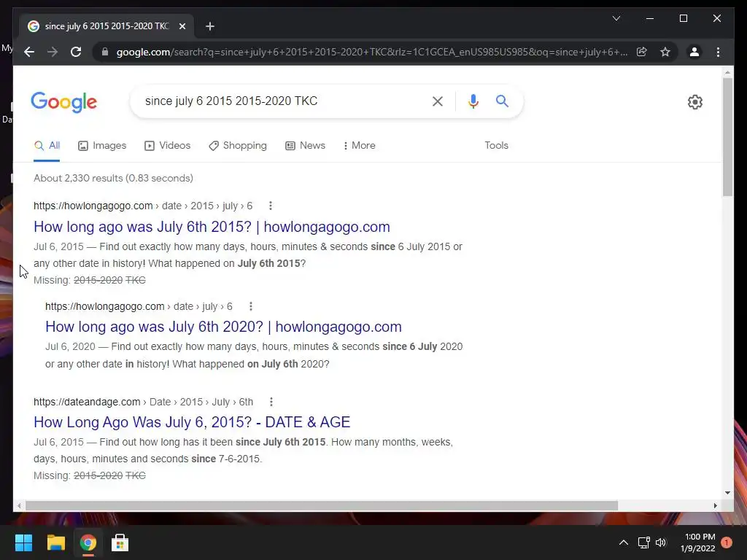Start voice search with microphone
Viewport: 747px width, 560px height.
(473, 101)
